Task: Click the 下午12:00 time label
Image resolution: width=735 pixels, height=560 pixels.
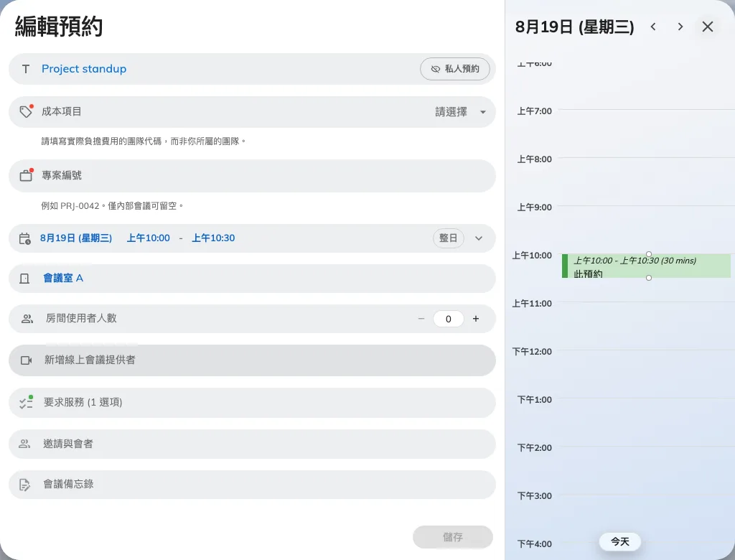Action: click(532, 352)
